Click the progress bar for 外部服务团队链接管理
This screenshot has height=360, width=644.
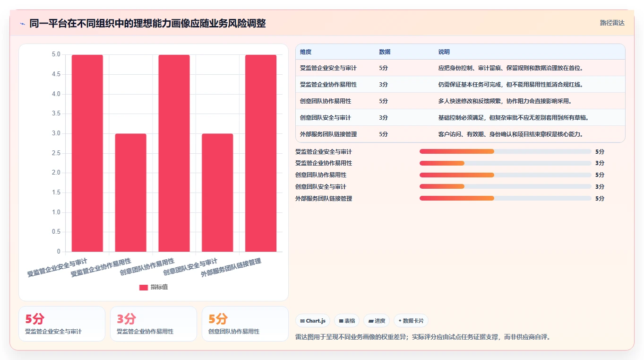point(506,199)
